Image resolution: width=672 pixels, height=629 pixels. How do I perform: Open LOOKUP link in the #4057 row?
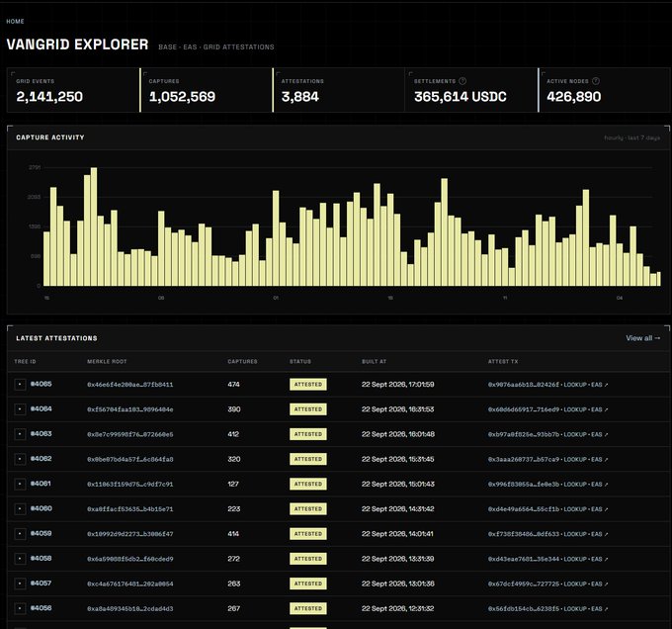point(575,584)
